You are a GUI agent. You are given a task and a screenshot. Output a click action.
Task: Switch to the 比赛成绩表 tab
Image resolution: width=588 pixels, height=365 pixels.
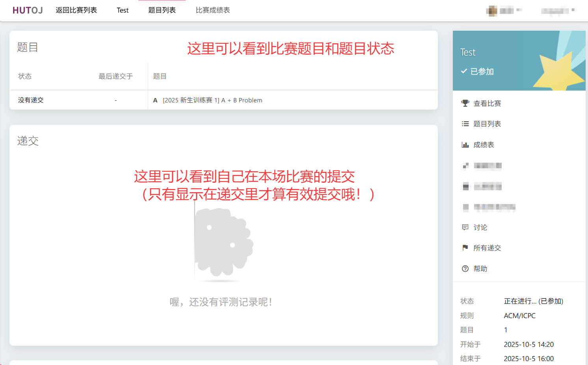[213, 10]
